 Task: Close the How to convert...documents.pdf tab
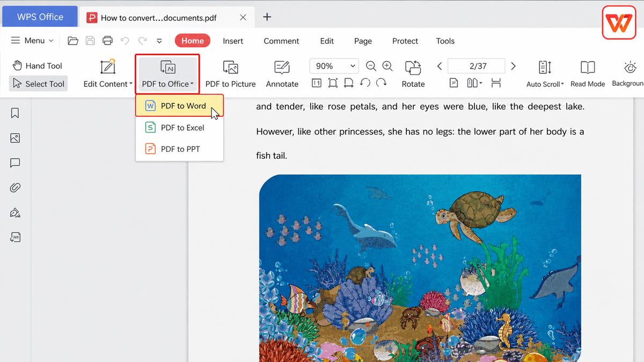click(x=243, y=17)
